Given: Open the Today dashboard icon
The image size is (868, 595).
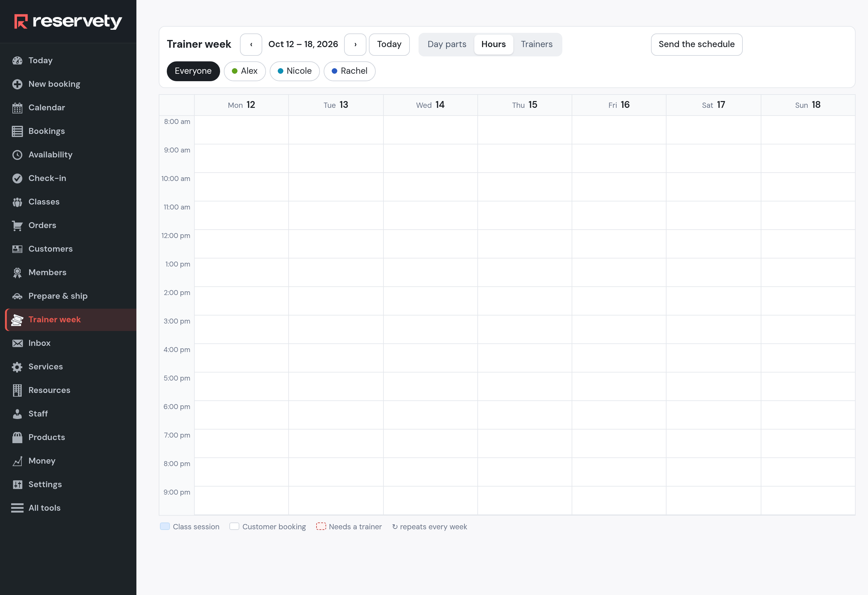Looking at the screenshot, I should click(x=17, y=60).
